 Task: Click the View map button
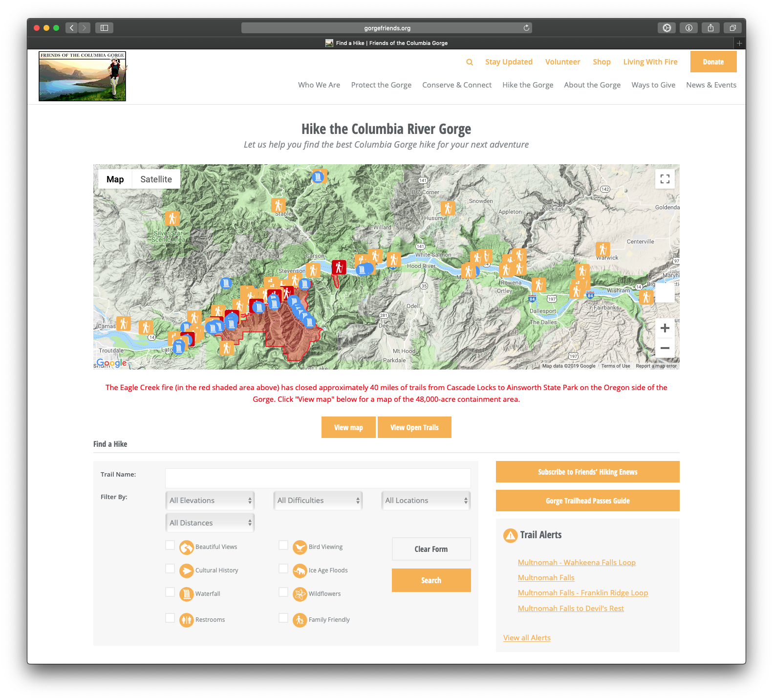348,427
